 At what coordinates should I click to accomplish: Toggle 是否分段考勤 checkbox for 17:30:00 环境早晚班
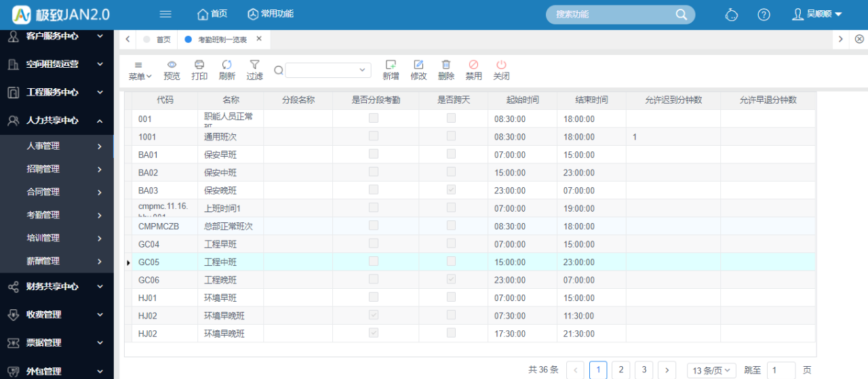tap(374, 333)
